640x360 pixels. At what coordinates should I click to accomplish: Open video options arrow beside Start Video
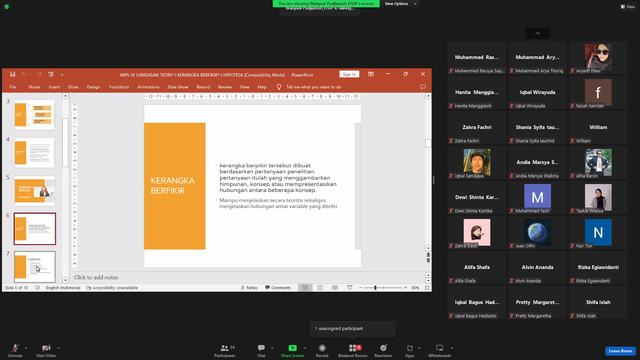[x=58, y=348]
